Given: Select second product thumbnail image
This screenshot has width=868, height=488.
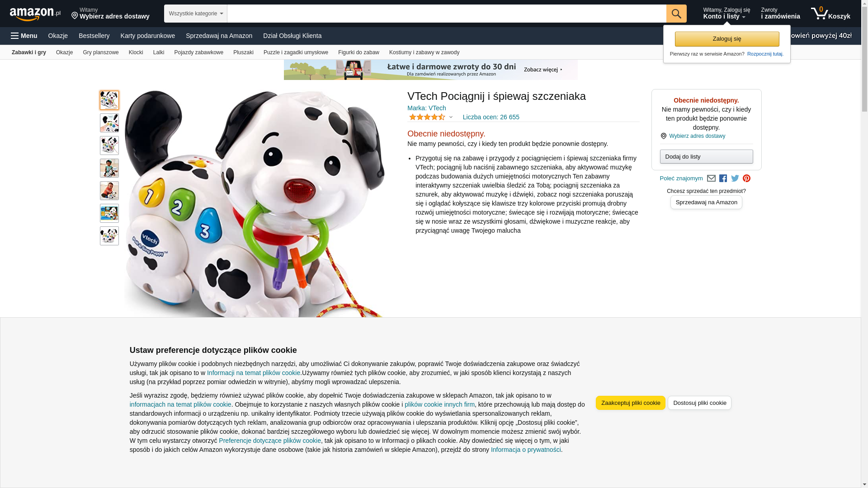Looking at the screenshot, I should (109, 123).
